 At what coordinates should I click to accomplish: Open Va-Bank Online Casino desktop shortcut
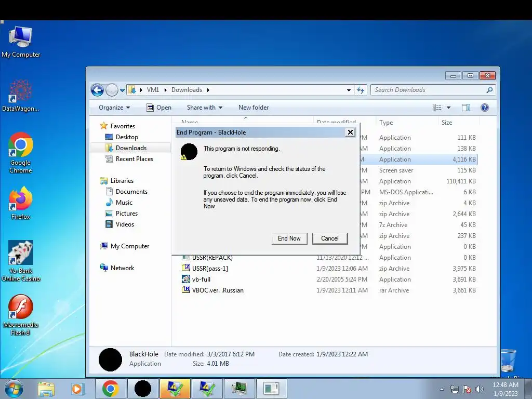pos(21,261)
